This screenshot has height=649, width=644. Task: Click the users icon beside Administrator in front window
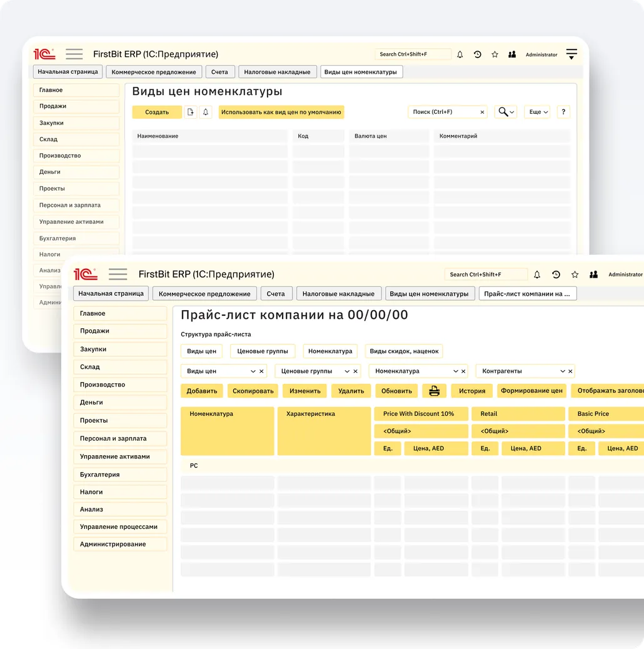pos(593,274)
